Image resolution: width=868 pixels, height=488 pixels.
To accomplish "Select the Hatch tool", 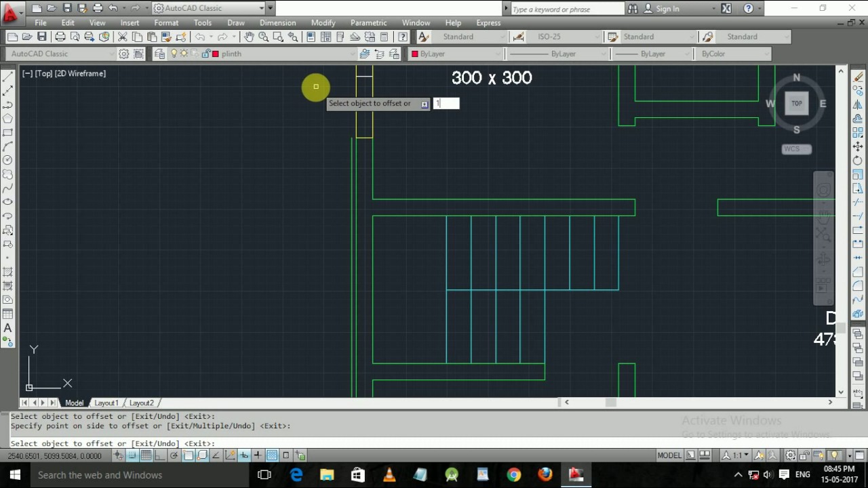I will pos(8,272).
